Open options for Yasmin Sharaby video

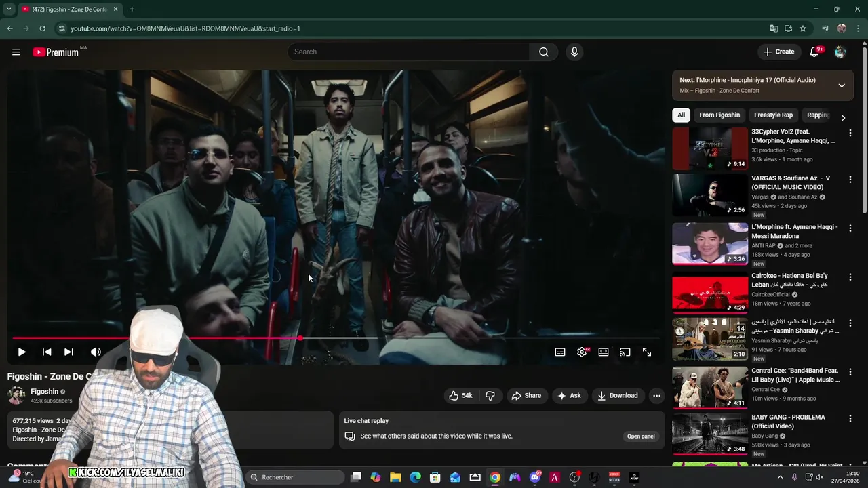tap(850, 323)
